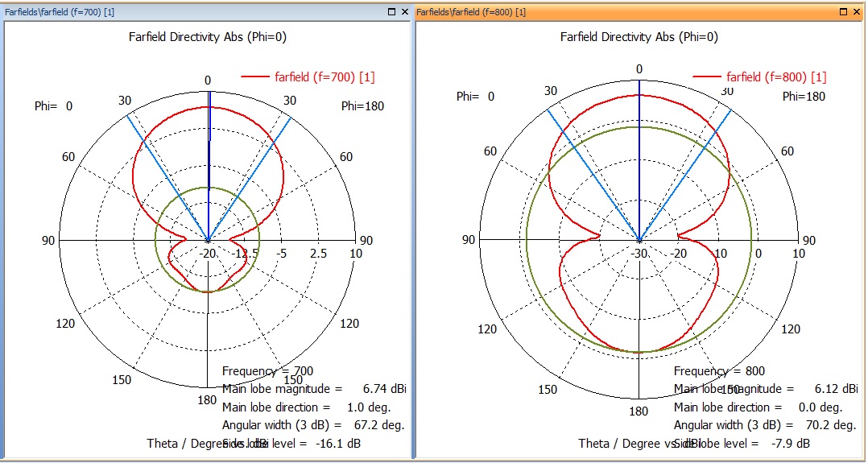Screen dimensions: 868x463
Task: Click main lobe direction 0.0 deg. value
Action: (820, 407)
